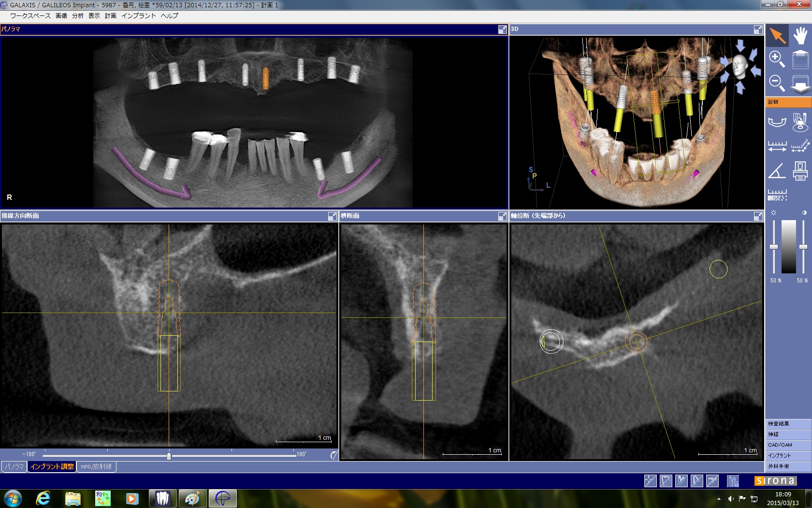Open Internet Explorer from the taskbar

(x=43, y=498)
